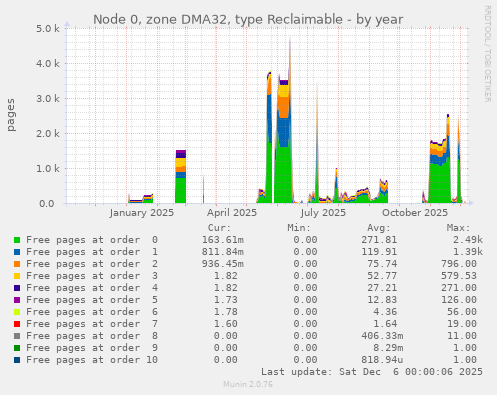Click the 'Min:' column header

pyautogui.click(x=299, y=228)
